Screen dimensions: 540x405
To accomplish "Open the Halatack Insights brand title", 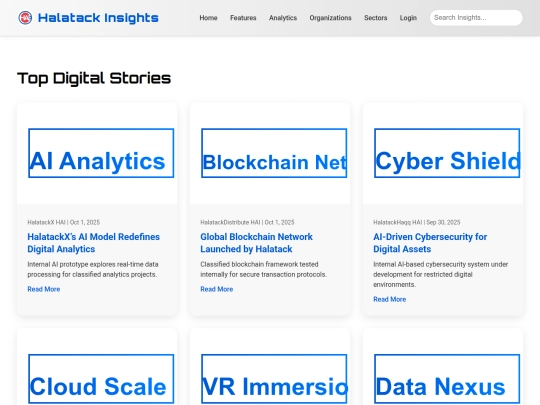I will coord(98,18).
